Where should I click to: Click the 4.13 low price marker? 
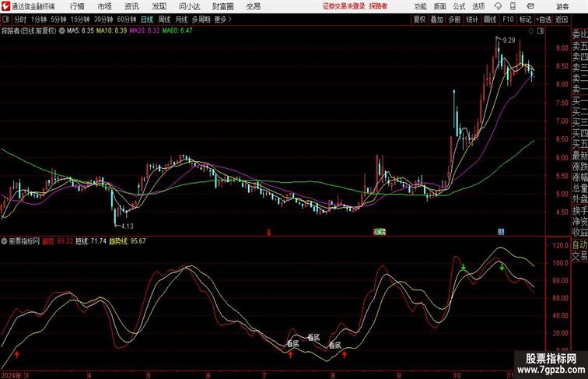click(x=127, y=226)
